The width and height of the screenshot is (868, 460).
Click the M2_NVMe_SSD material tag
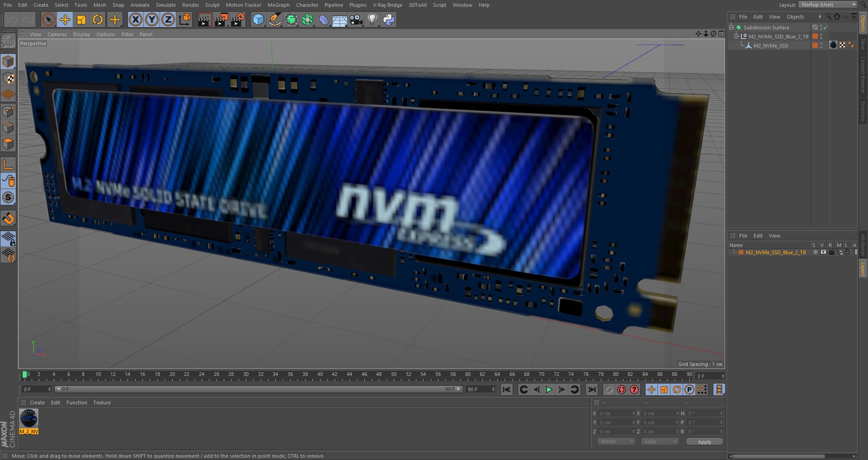pos(834,45)
